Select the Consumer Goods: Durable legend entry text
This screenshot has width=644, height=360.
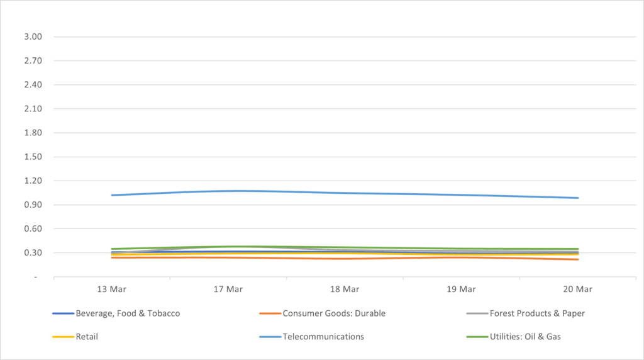tap(334, 313)
